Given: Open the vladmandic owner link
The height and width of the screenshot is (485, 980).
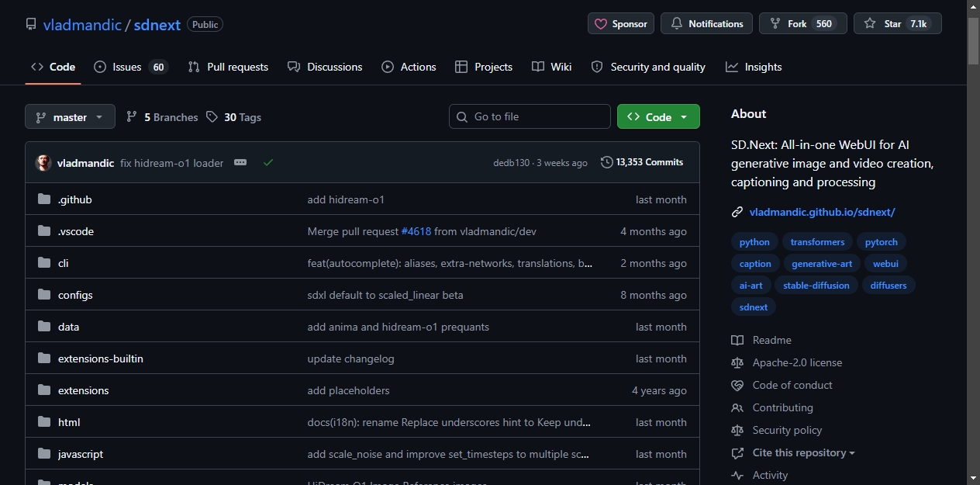Looking at the screenshot, I should [82, 25].
